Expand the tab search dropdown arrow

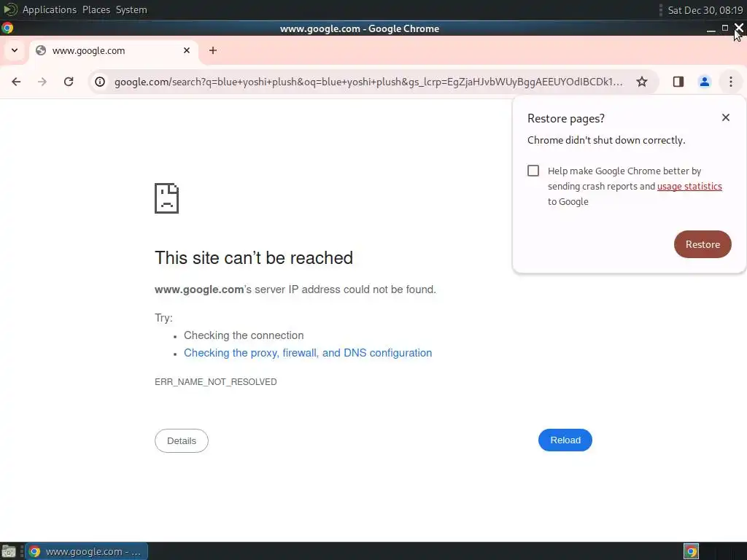click(x=15, y=50)
